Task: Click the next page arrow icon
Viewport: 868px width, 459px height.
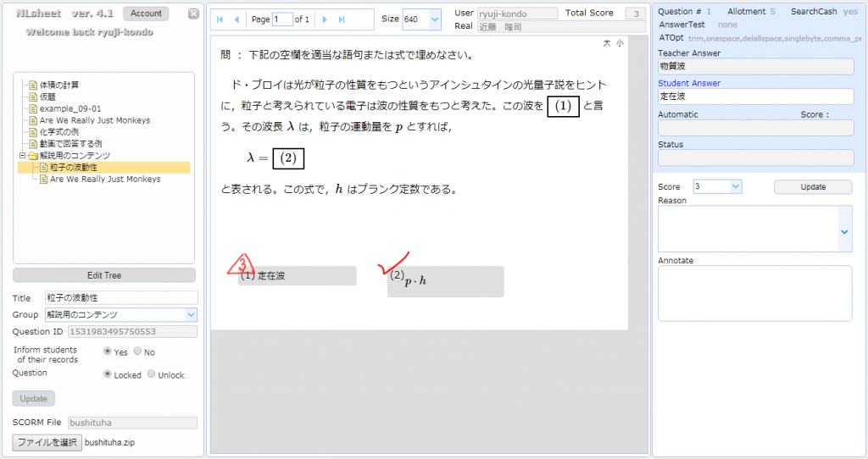Action: pos(325,19)
